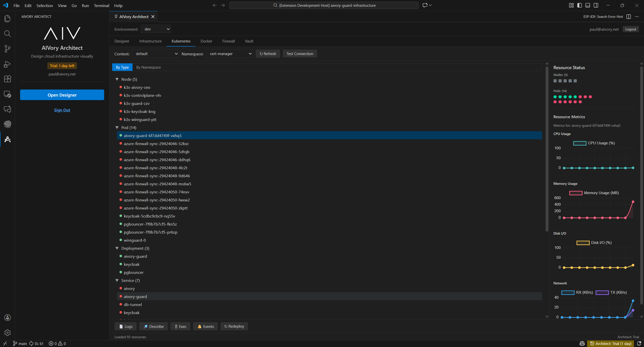The height and width of the screenshot is (347, 644).
Task: Switch to the Firewall tab
Action: (228, 41)
